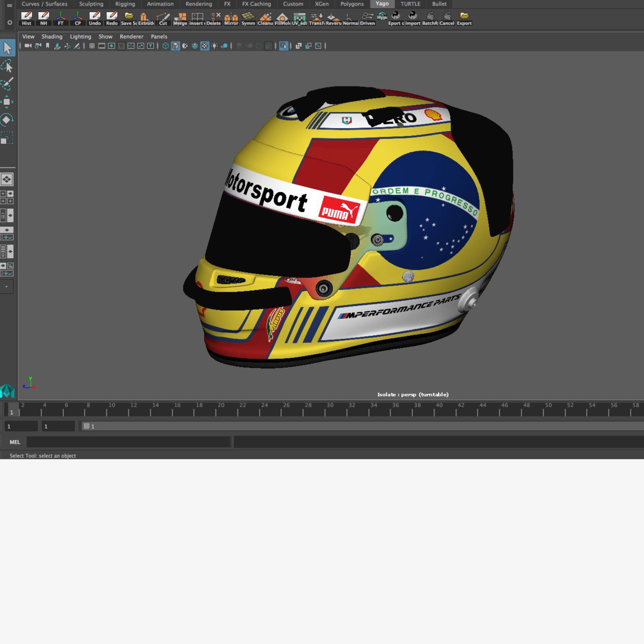Activate the Extrude shelf tool
The width and height of the screenshot is (644, 644).
click(146, 19)
